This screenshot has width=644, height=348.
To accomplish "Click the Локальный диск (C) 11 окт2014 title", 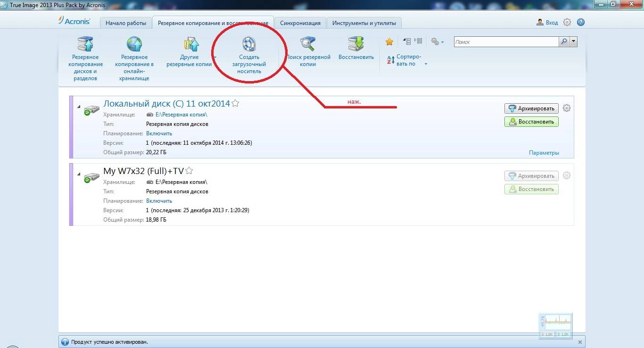I will (x=166, y=104).
